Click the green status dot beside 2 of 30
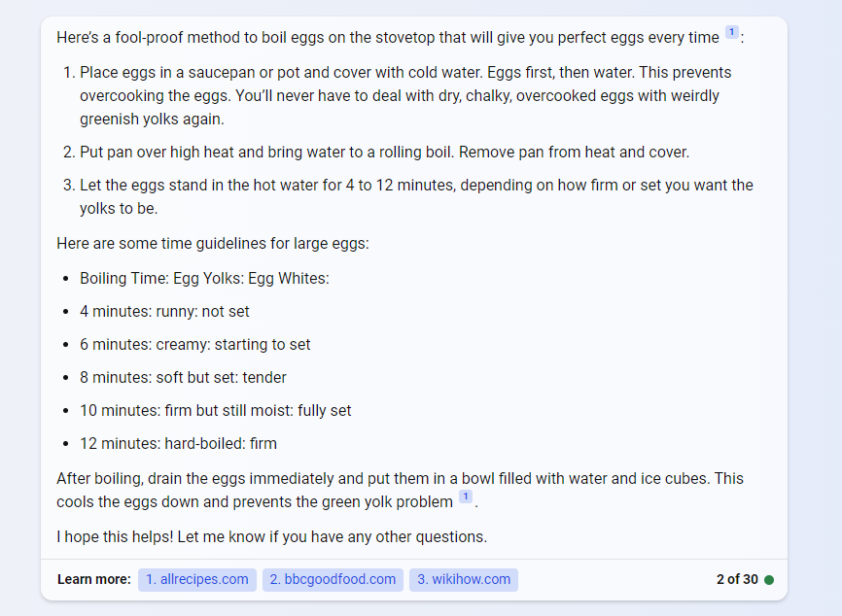Viewport: 842px width, 616px height. (x=769, y=580)
